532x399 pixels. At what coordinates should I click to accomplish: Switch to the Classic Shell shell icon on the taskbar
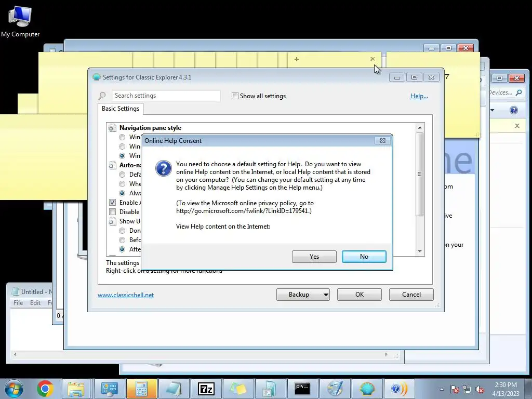[367, 389]
